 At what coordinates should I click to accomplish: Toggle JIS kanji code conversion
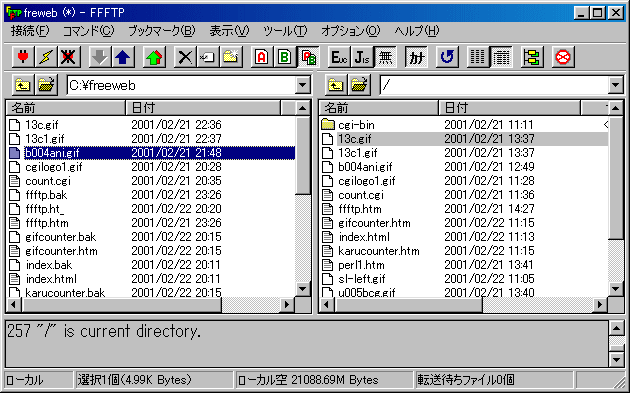362,57
